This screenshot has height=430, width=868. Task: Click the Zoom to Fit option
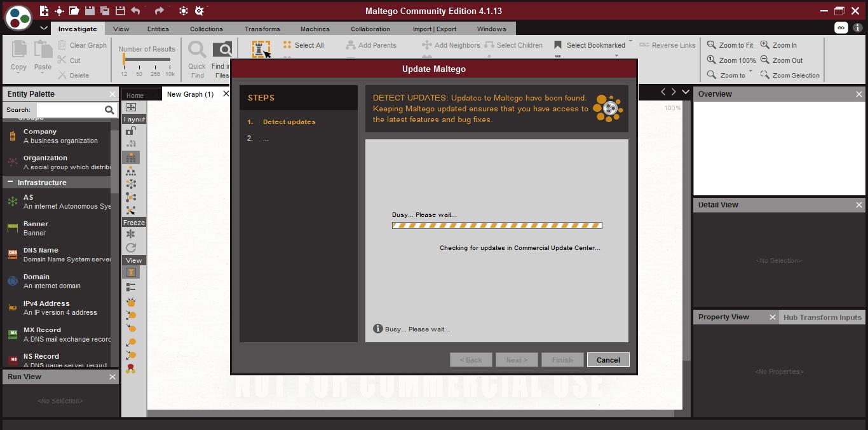pyautogui.click(x=730, y=45)
